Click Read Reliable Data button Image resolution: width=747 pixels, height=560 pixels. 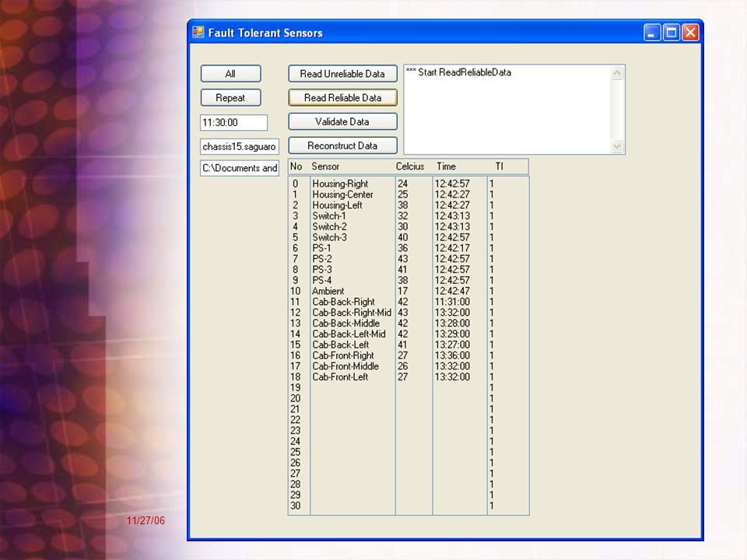pyautogui.click(x=342, y=98)
